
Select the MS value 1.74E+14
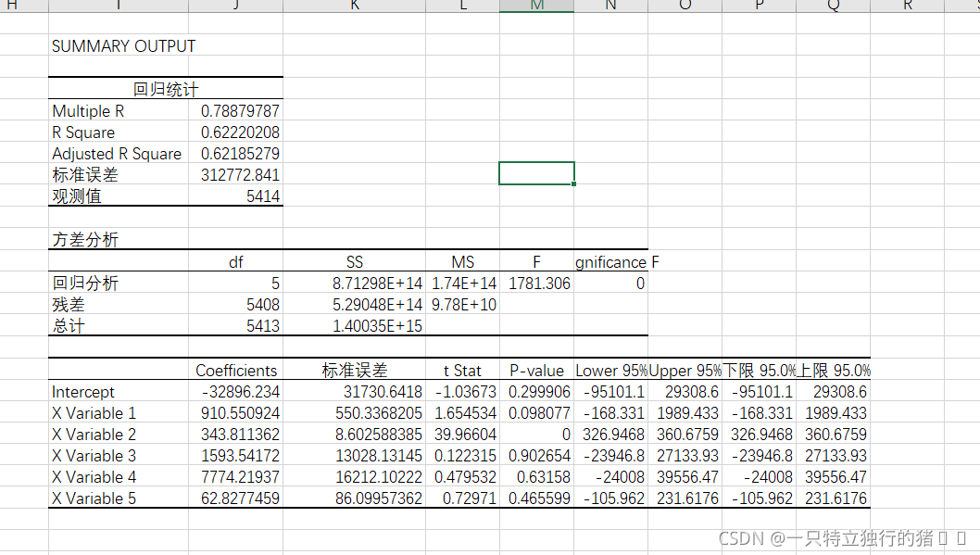click(462, 284)
